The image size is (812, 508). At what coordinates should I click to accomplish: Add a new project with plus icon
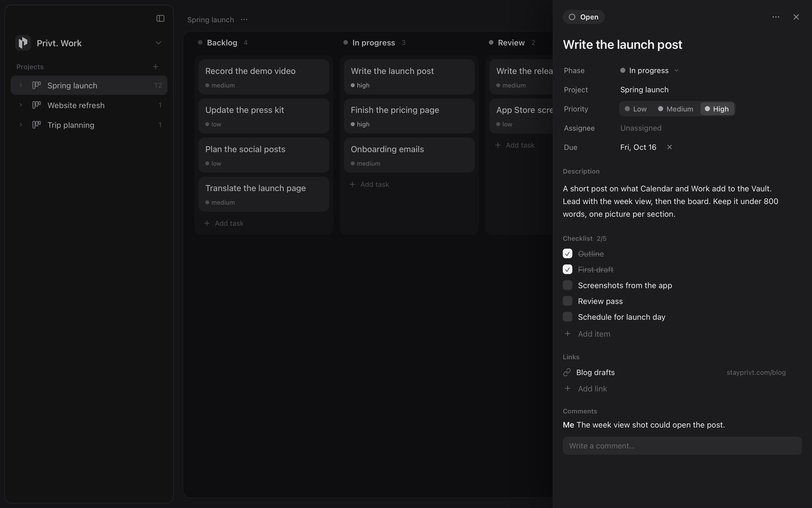click(156, 67)
